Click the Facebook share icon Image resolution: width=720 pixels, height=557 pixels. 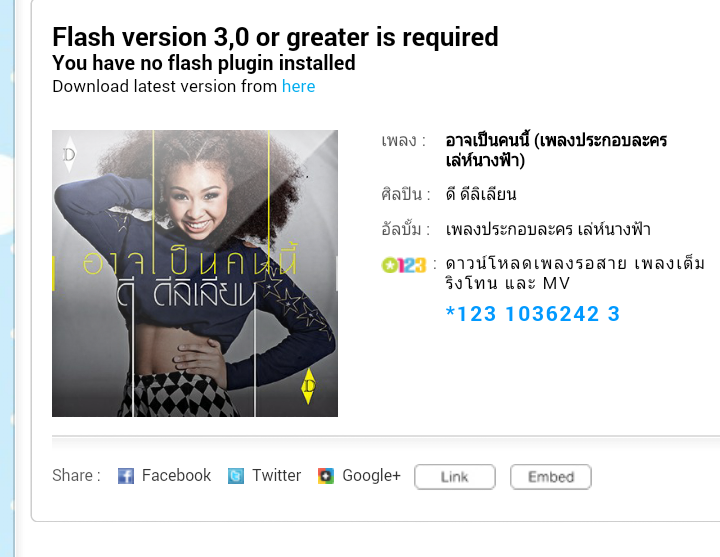coord(126,476)
